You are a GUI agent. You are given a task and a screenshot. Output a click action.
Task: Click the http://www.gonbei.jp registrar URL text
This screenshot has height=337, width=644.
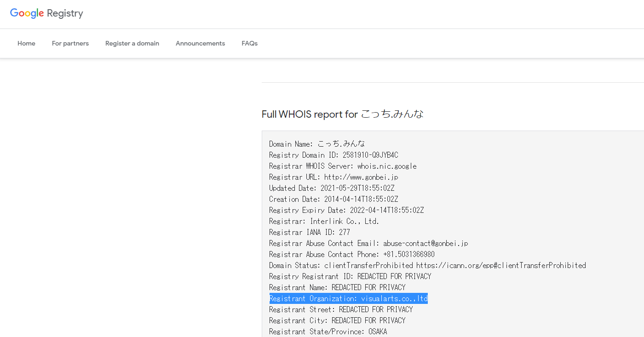pyautogui.click(x=361, y=177)
